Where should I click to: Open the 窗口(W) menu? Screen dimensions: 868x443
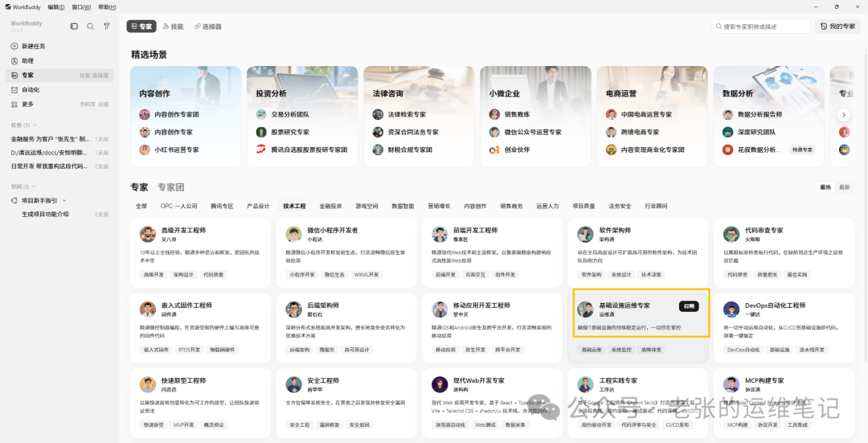point(81,7)
